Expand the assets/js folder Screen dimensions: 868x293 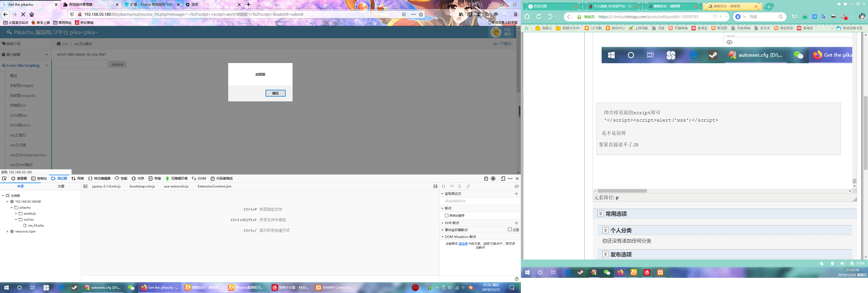pos(16,214)
